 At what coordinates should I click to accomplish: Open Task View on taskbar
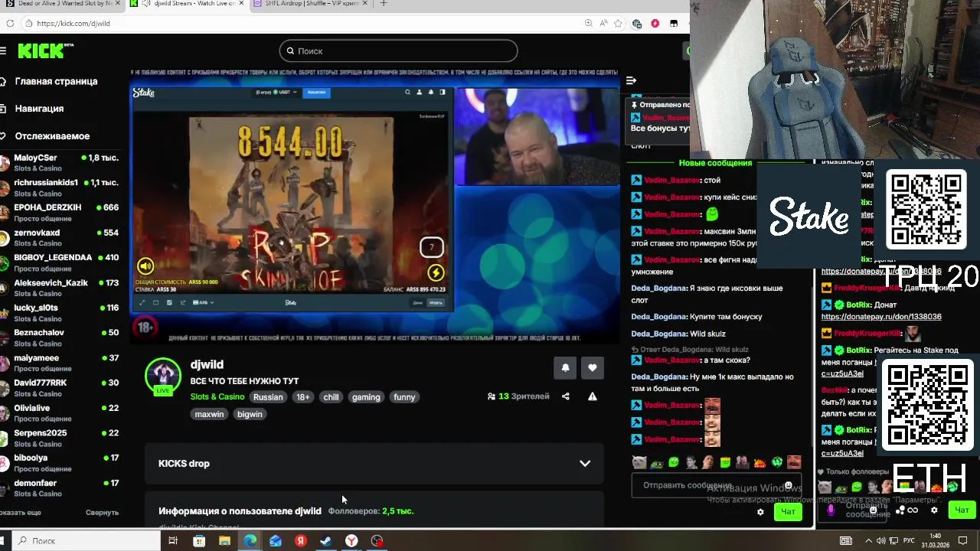click(x=173, y=541)
